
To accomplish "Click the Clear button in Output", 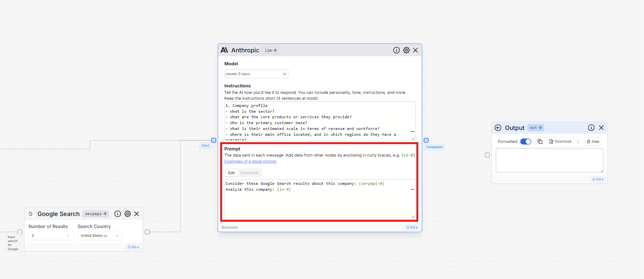I will [x=593, y=142].
